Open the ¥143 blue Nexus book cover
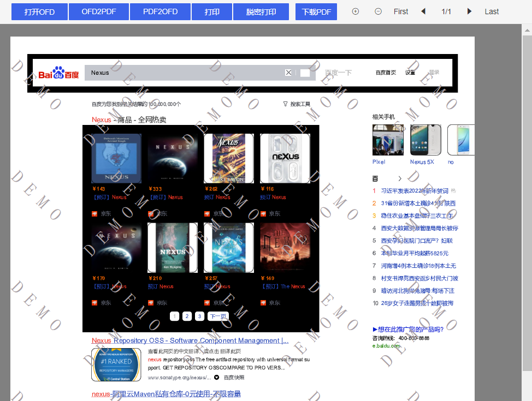This screenshot has width=532, height=401. pos(116,158)
